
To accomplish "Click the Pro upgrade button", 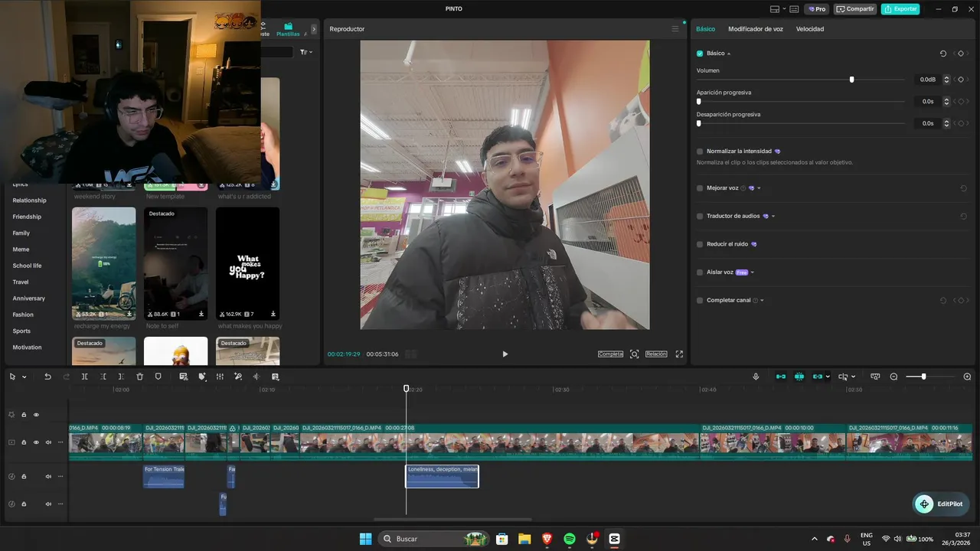I will tap(817, 9).
